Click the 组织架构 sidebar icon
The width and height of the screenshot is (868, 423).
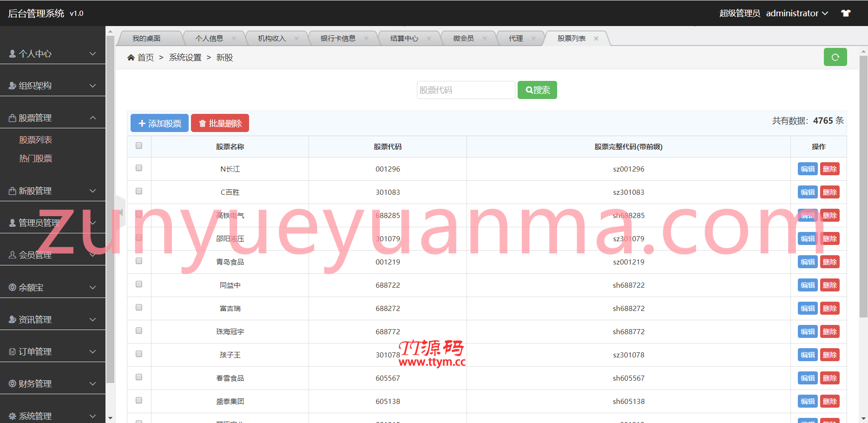point(13,86)
